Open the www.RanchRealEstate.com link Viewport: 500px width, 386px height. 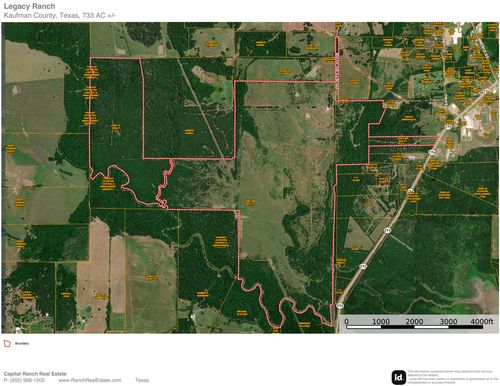(90, 380)
